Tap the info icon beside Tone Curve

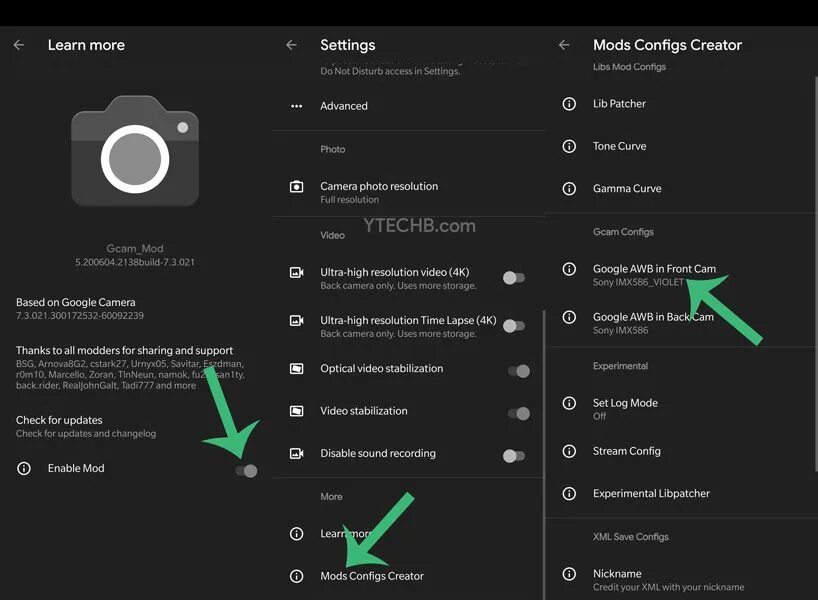(x=569, y=146)
